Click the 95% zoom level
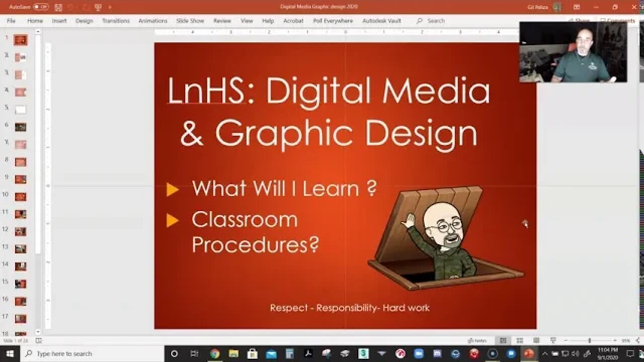644x362 pixels. coord(625,340)
